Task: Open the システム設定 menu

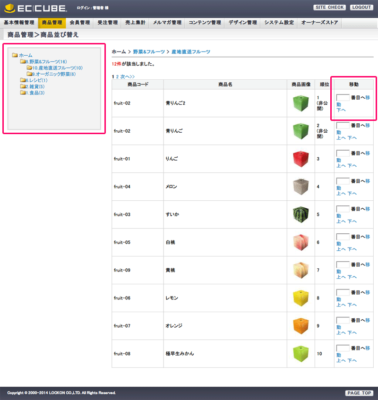Action: (279, 23)
